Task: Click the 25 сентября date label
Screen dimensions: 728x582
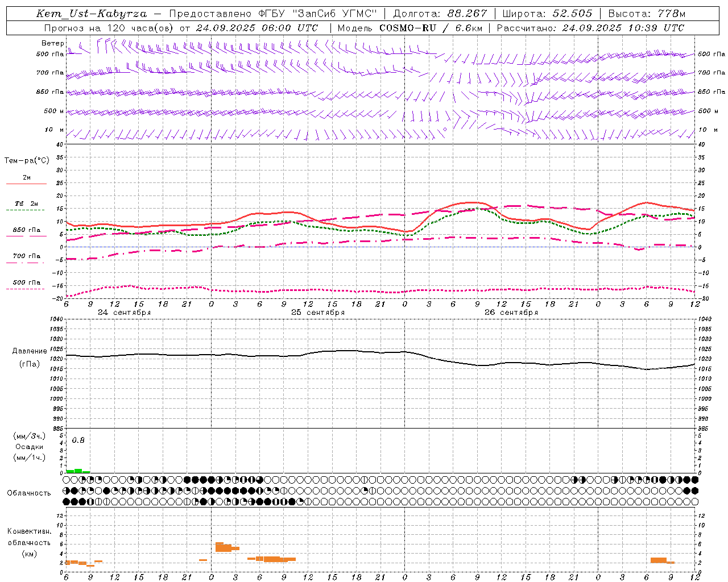Action: point(318,313)
